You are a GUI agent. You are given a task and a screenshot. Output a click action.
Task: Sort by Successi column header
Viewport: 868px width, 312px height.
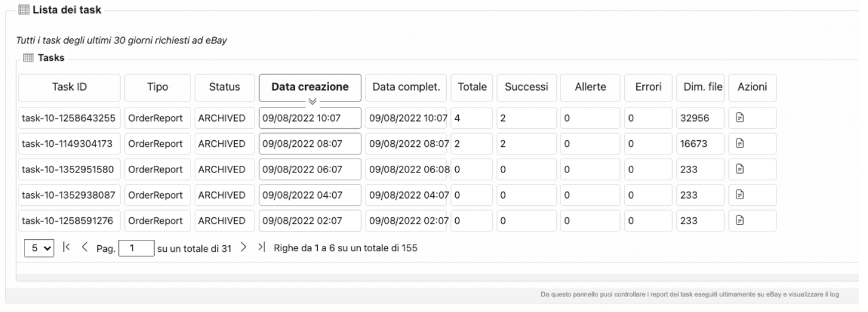[x=526, y=87]
